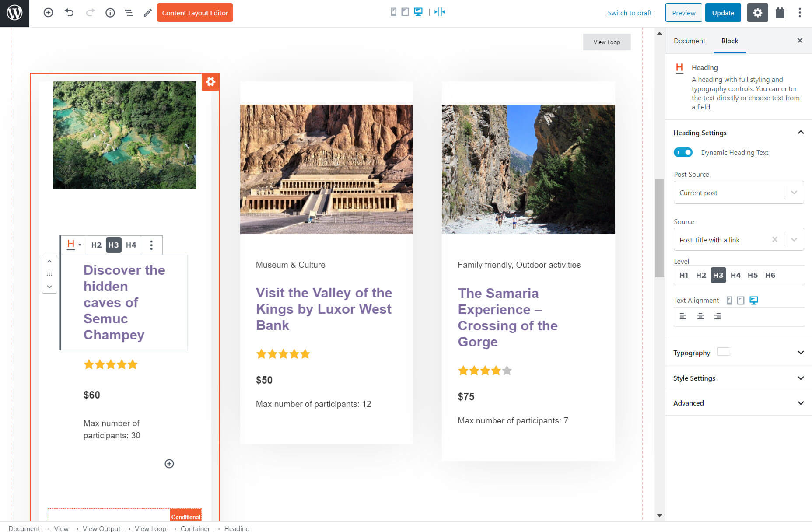Image resolution: width=812 pixels, height=532 pixels.
Task: Click the Update button
Action: click(723, 13)
